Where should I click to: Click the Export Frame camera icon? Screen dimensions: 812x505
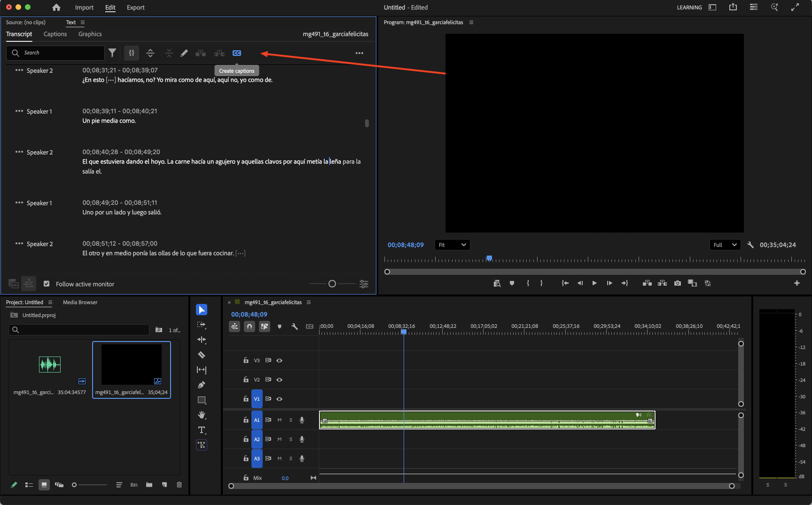pos(677,283)
